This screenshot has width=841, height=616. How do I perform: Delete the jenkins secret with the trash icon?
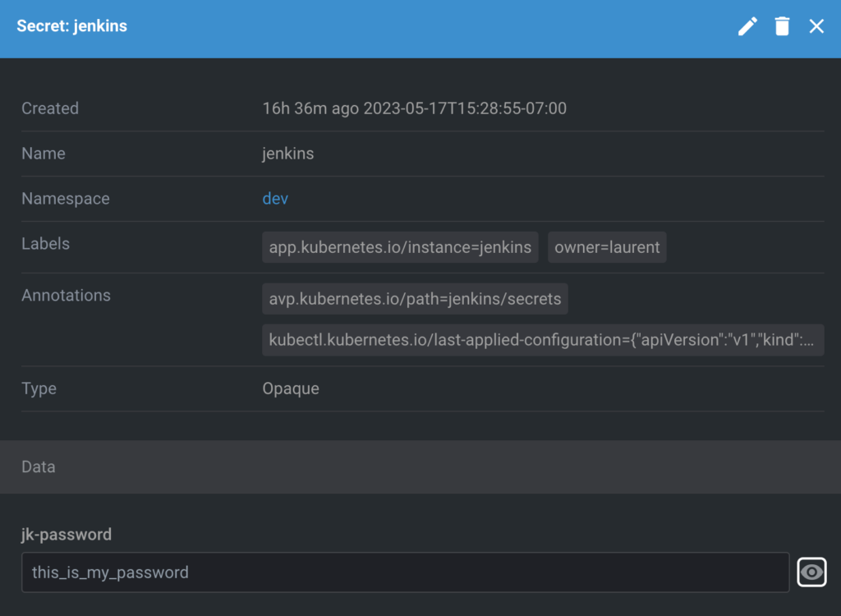(x=782, y=26)
